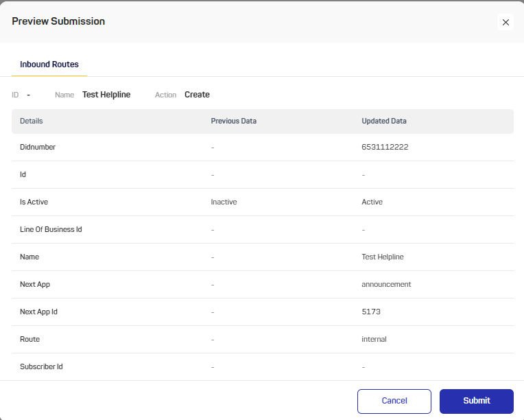Click the 'internal' Route value
Screen dimensions: 524x420
pos(374,339)
